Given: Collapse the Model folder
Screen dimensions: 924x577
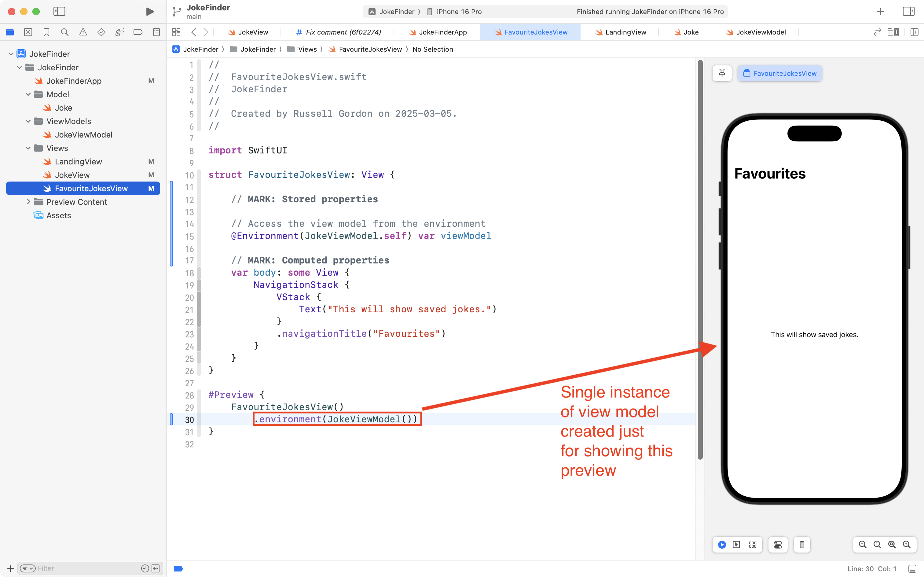Looking at the screenshot, I should (x=28, y=94).
